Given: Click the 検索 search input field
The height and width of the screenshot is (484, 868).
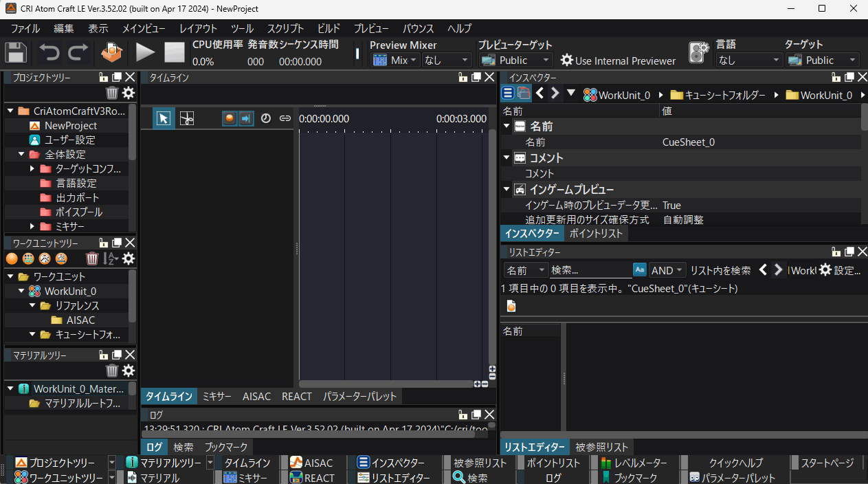Looking at the screenshot, I should pos(590,270).
